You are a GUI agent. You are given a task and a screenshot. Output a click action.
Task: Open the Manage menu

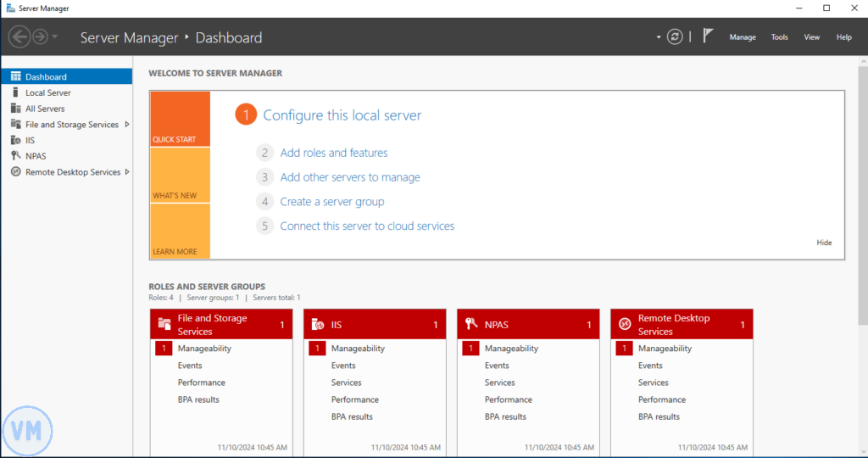[743, 37]
